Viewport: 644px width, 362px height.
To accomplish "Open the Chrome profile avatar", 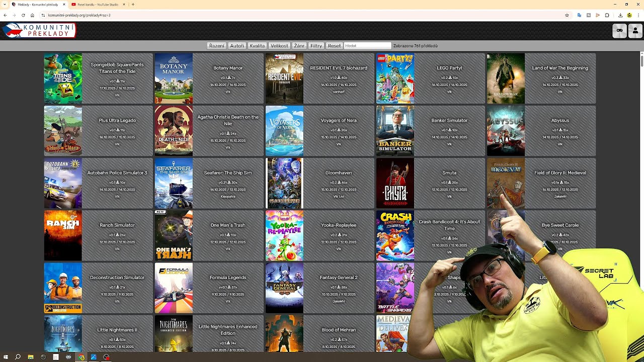I will pyautogui.click(x=629, y=15).
